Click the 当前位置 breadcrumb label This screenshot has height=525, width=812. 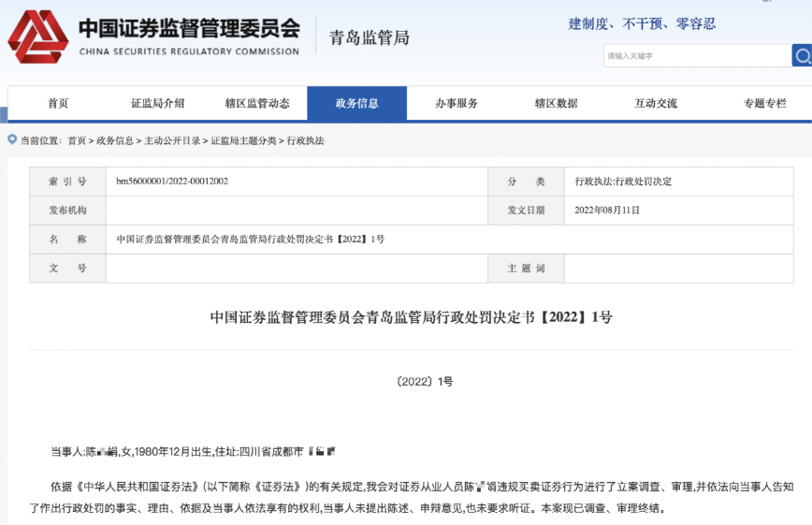point(41,140)
